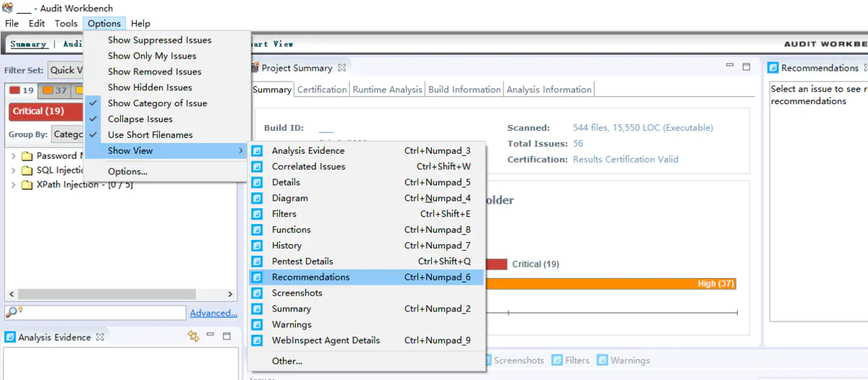Screen dimensions: 868x380
Task: Select Recommendations in the Show View submenu
Action: click(x=366, y=277)
